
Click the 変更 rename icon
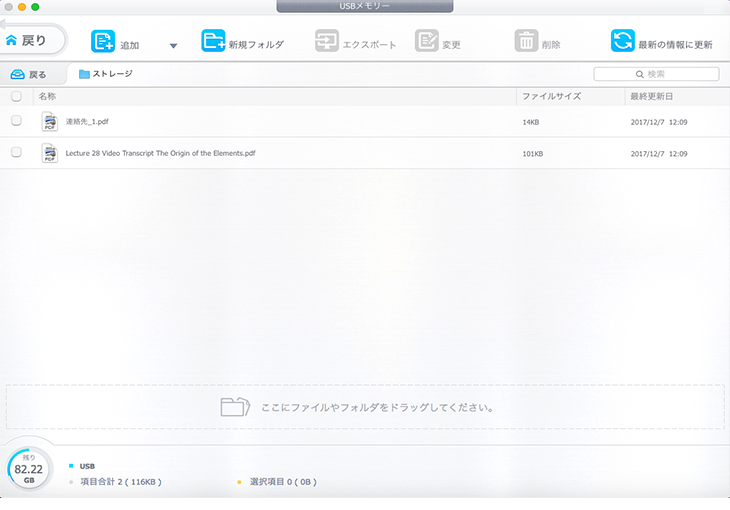pyautogui.click(x=426, y=41)
